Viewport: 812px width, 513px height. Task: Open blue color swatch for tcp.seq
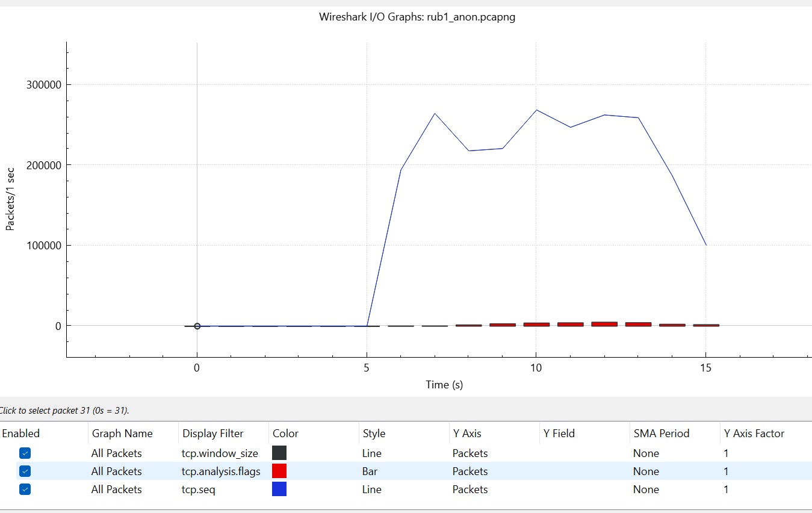click(279, 490)
